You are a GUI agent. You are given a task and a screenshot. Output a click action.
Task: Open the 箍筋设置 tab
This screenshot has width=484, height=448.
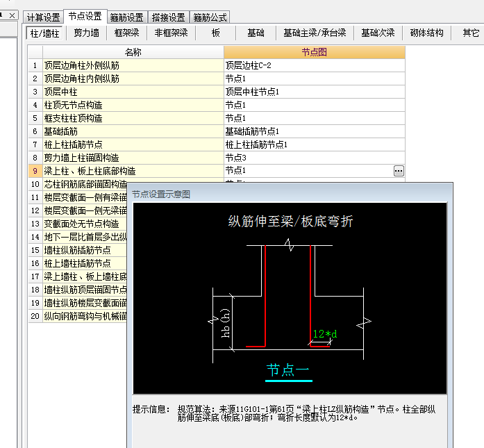coord(127,17)
